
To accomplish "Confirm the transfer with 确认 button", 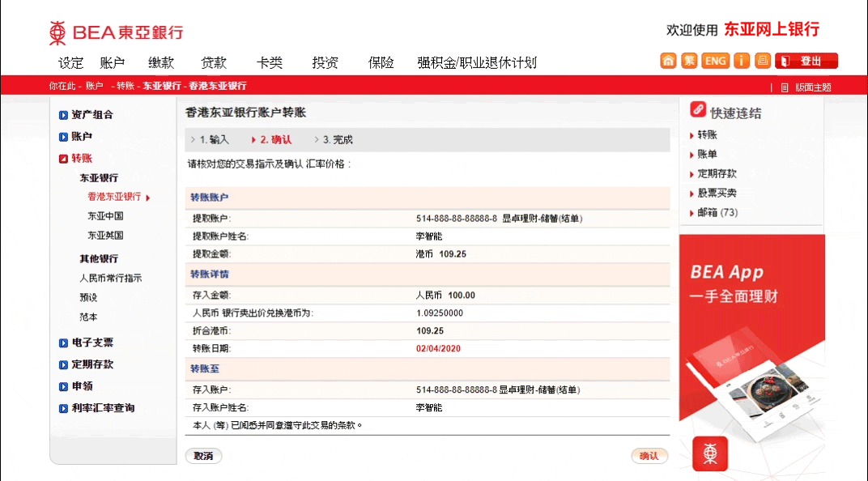I will 649,456.
